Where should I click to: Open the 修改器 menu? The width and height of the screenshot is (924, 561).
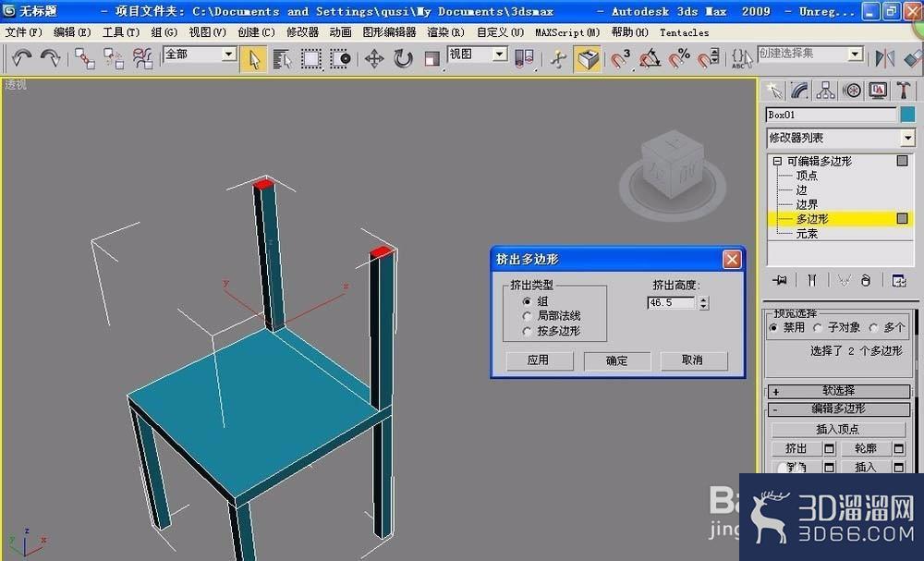302,32
